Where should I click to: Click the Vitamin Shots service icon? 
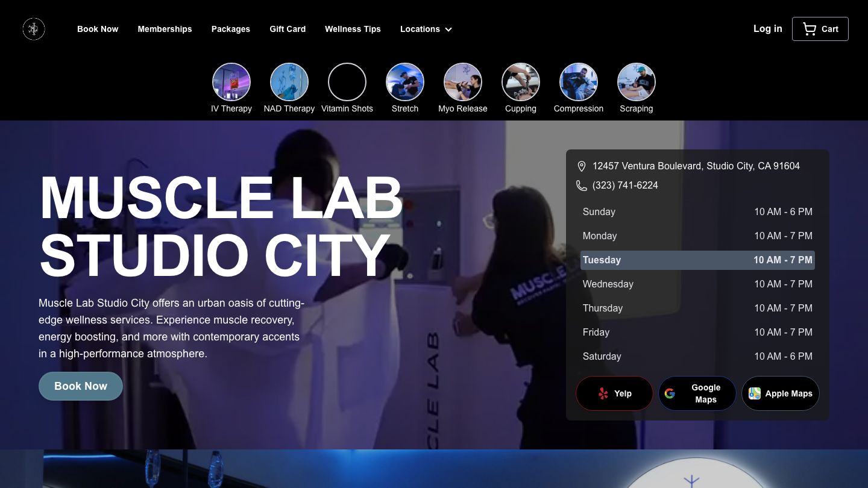347,82
